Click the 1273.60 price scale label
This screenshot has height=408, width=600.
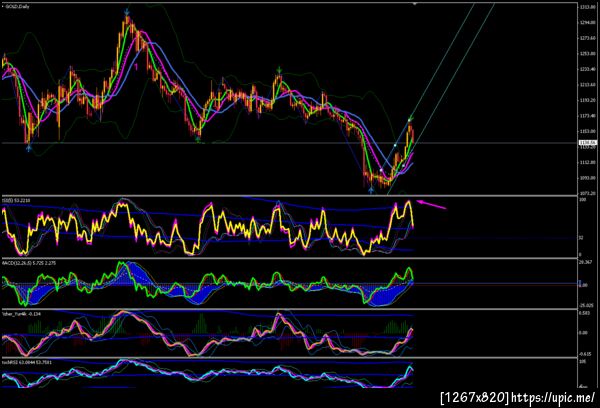[587, 38]
